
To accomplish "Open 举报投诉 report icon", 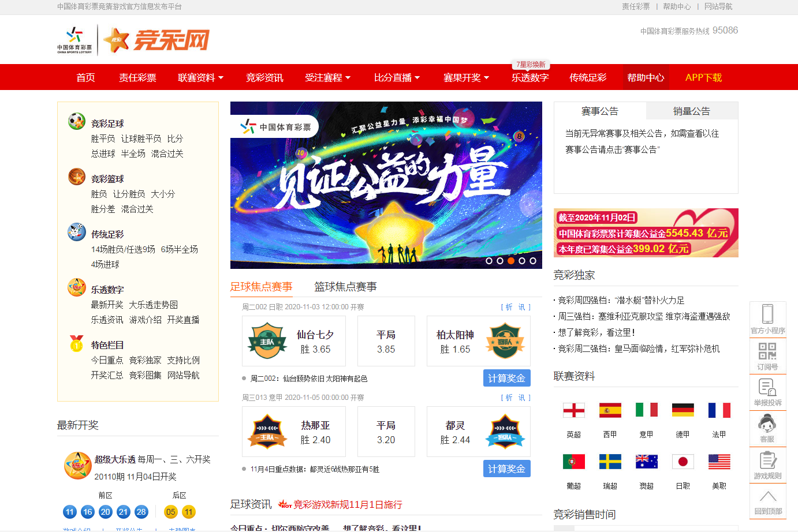I will (767, 387).
